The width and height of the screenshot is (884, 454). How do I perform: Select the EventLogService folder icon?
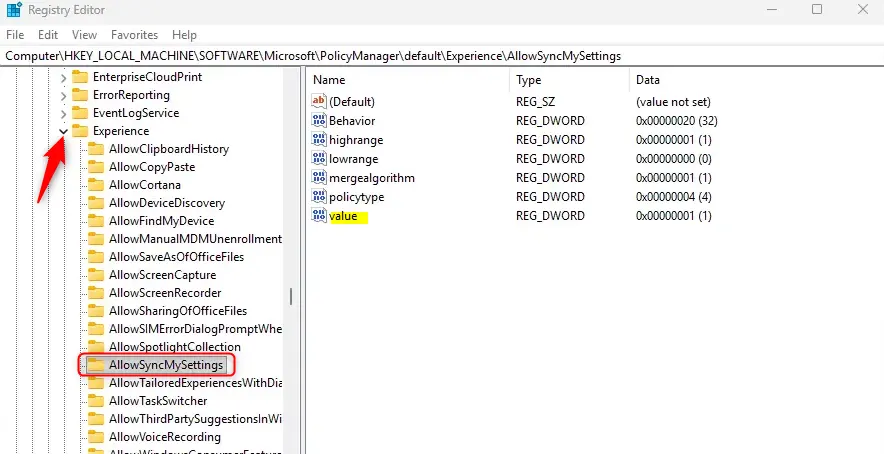[81, 113]
